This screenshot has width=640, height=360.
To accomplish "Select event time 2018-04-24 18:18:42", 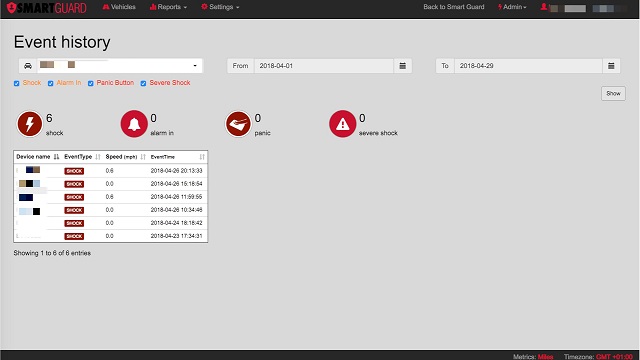I will [x=176, y=223].
